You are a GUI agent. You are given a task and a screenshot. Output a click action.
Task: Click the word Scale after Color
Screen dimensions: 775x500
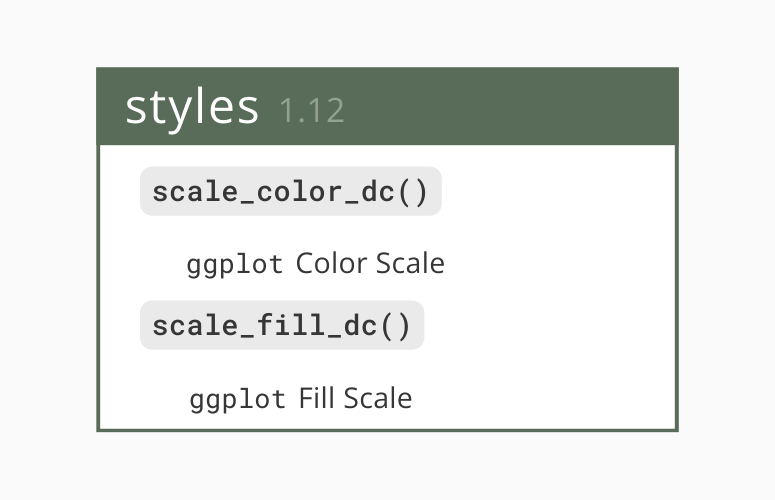pos(410,263)
